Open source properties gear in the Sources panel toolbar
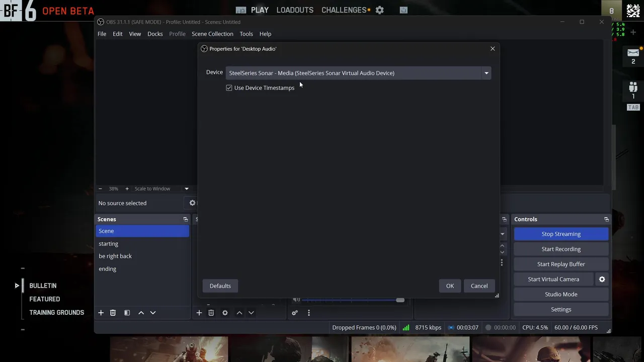Image resolution: width=644 pixels, height=362 pixels. click(225, 313)
